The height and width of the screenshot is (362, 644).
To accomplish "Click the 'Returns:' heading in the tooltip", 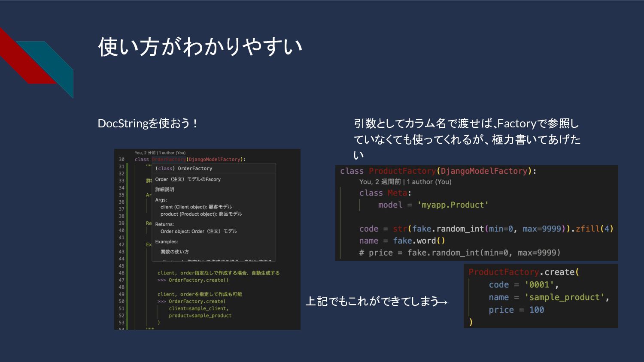I will [164, 224].
